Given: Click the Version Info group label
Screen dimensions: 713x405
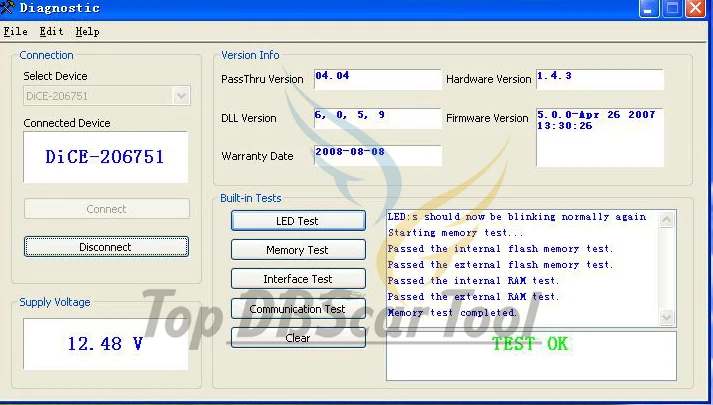Looking at the screenshot, I should click(250, 55).
